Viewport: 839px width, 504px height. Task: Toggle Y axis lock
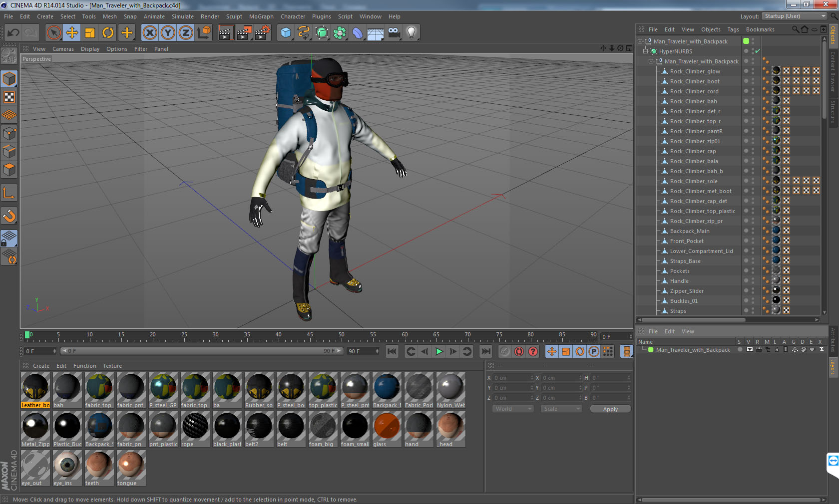[168, 33]
